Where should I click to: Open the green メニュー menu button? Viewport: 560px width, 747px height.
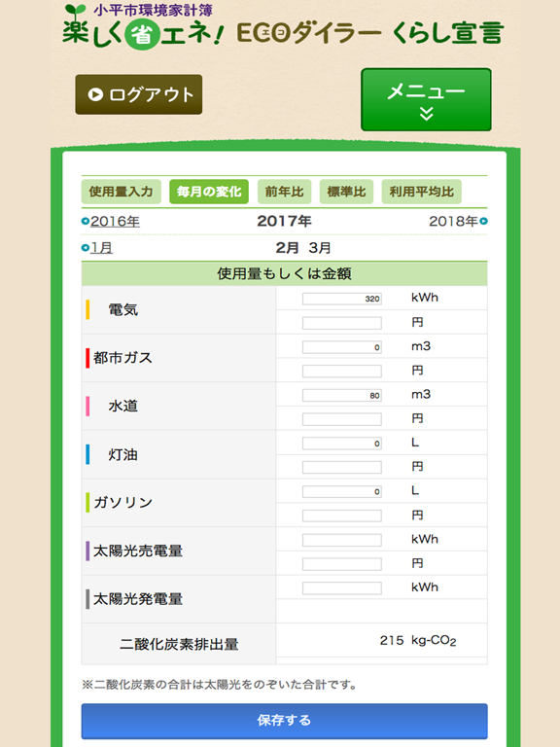pyautogui.click(x=426, y=99)
